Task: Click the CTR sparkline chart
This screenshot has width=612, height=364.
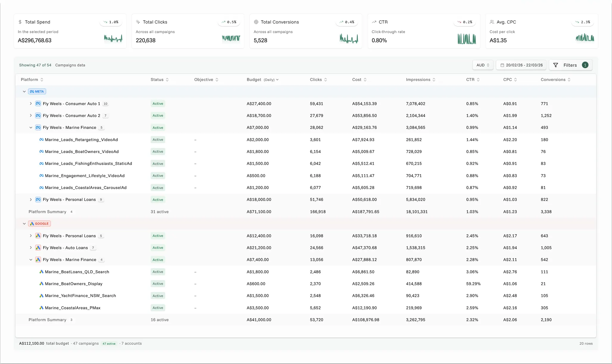Action: pos(467,38)
